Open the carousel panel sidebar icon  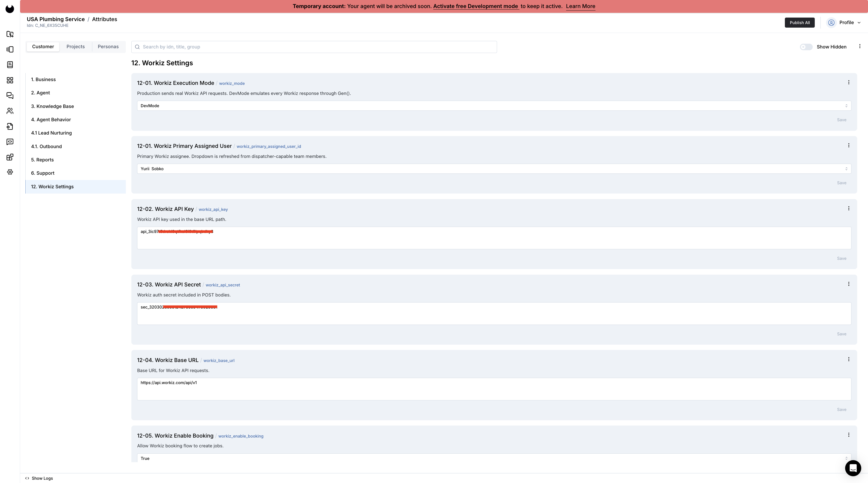click(x=10, y=49)
